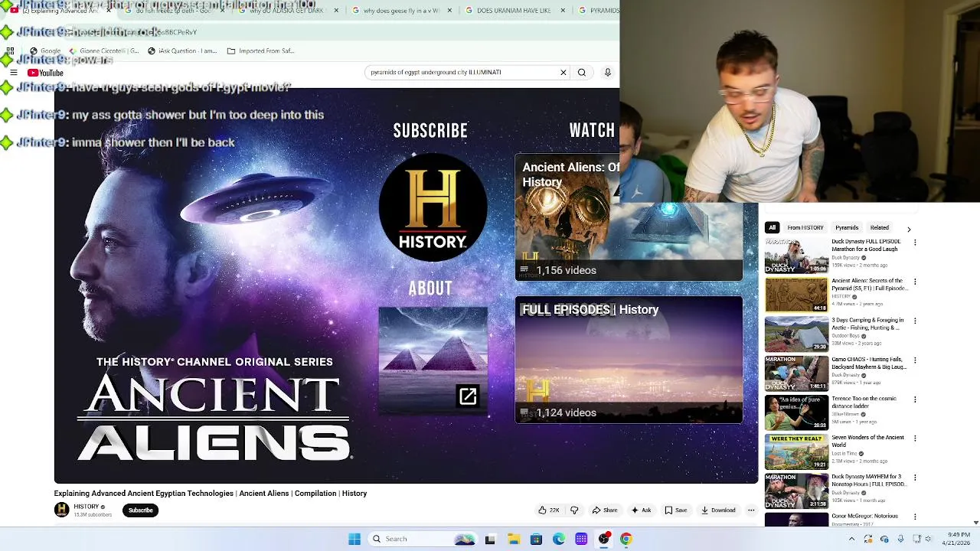Open File Explorer from taskbar
The image size is (980, 551).
point(513,539)
